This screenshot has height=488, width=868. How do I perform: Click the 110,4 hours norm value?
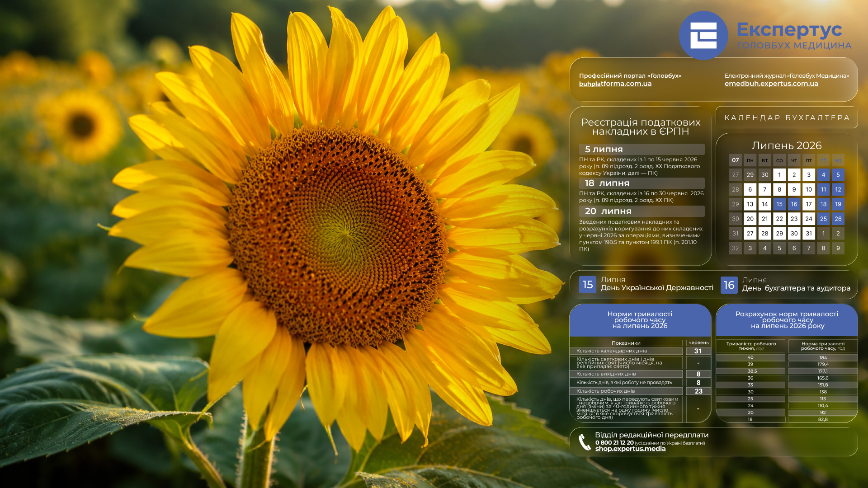click(823, 406)
